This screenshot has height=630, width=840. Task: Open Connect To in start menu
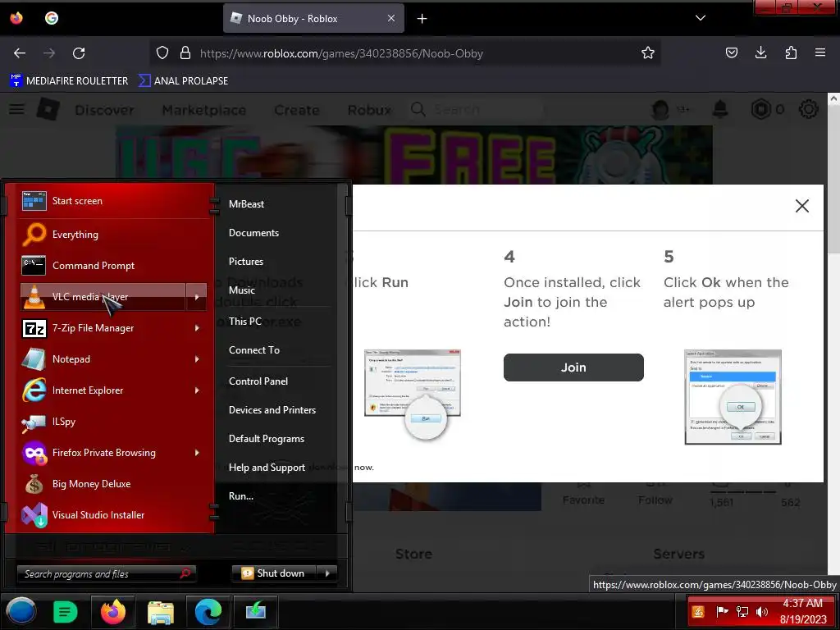[254, 350]
